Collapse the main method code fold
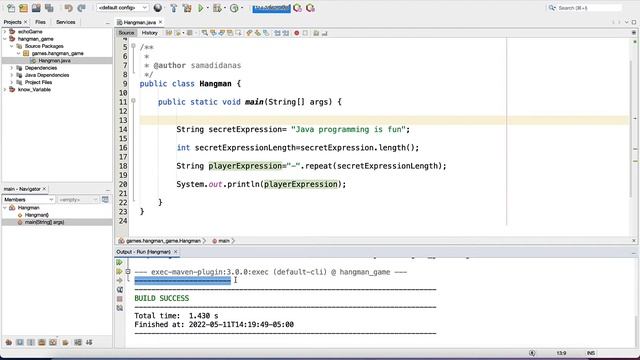This screenshot has width=640, height=360. 133,100
